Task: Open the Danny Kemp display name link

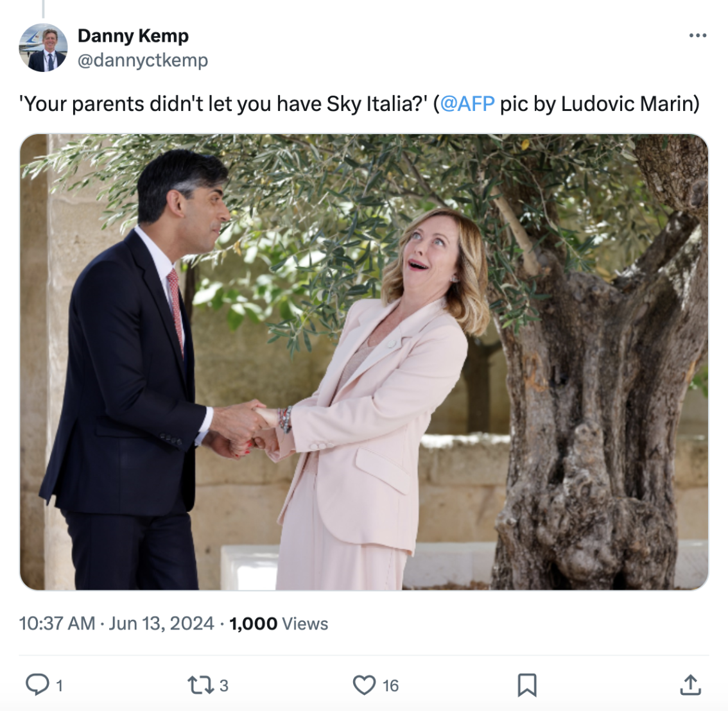Action: [x=133, y=36]
